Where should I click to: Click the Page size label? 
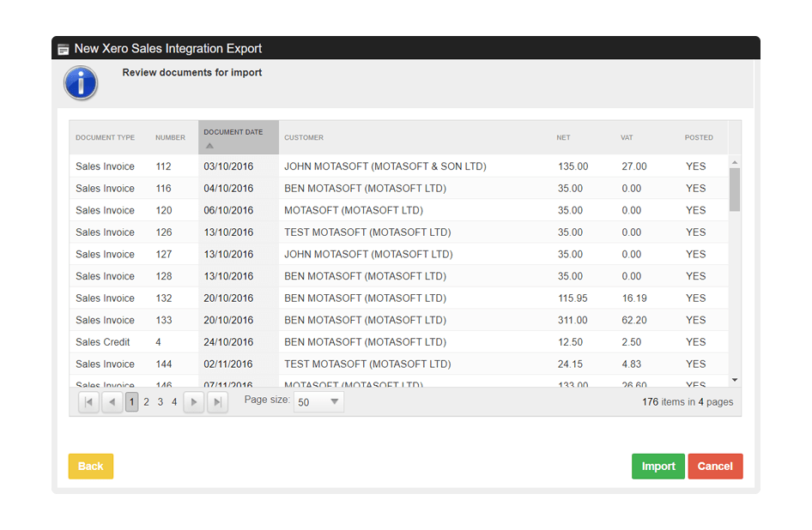click(267, 400)
